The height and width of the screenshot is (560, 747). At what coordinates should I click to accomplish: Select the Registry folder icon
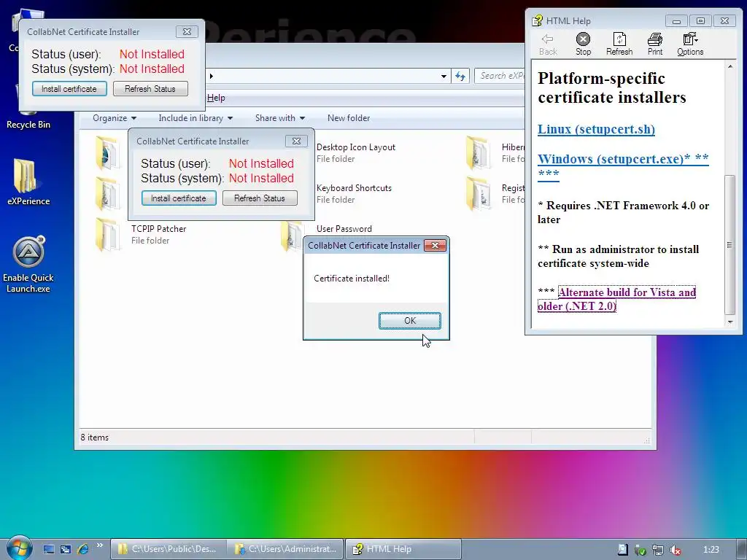coord(479,193)
